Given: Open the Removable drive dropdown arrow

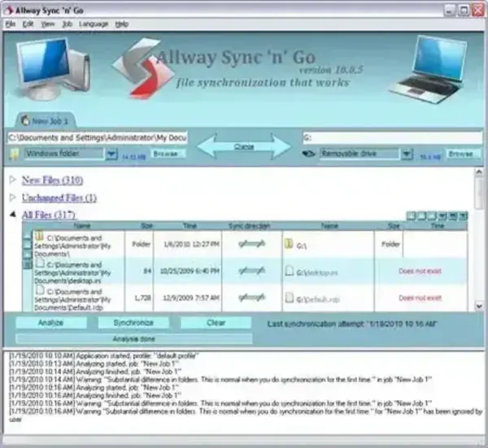Looking at the screenshot, I should (406, 154).
